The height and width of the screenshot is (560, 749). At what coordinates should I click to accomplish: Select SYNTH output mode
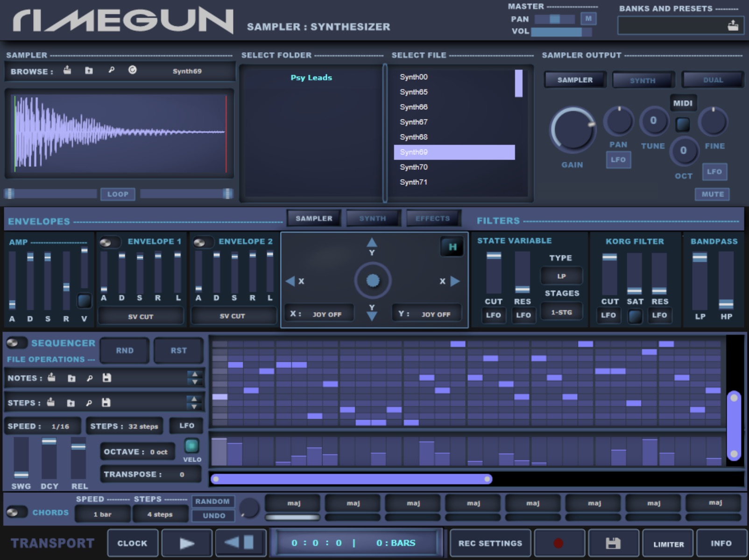[643, 80]
